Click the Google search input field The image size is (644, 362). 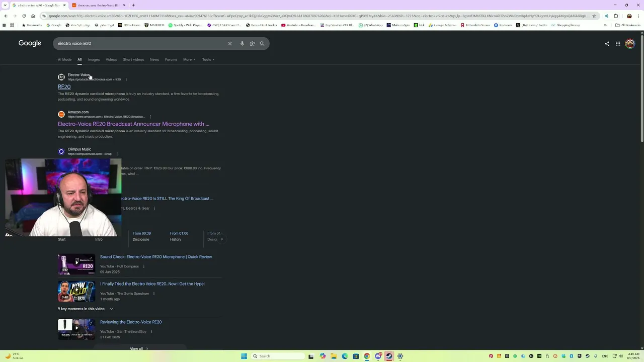pos(141,44)
